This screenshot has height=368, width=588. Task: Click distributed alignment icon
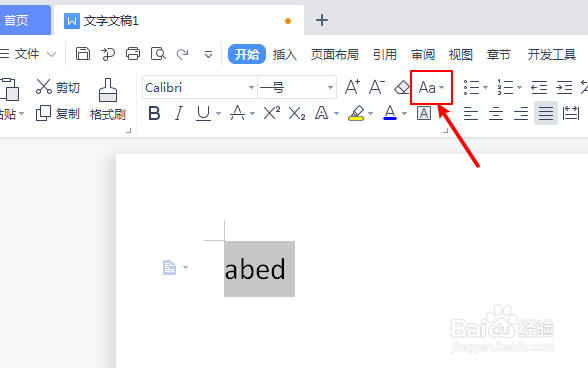[571, 113]
